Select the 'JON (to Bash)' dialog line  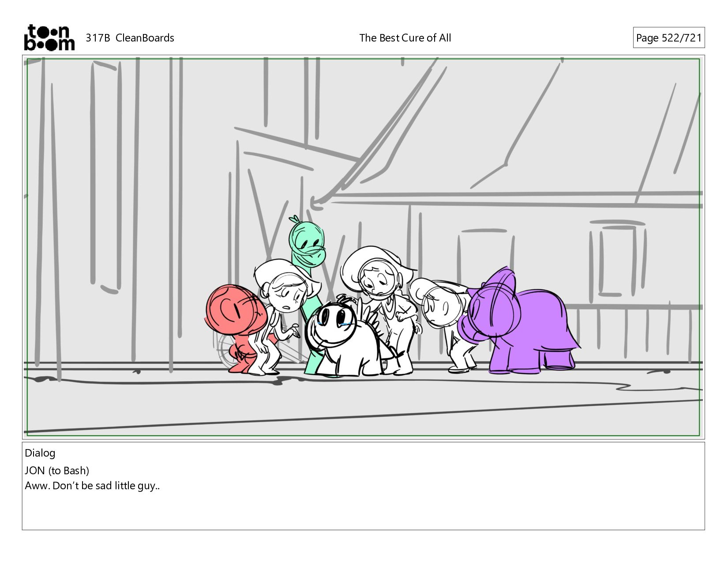57,471
